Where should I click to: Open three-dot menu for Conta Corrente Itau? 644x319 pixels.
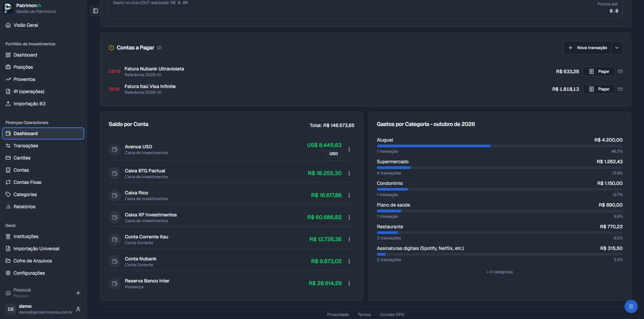pyautogui.click(x=349, y=239)
